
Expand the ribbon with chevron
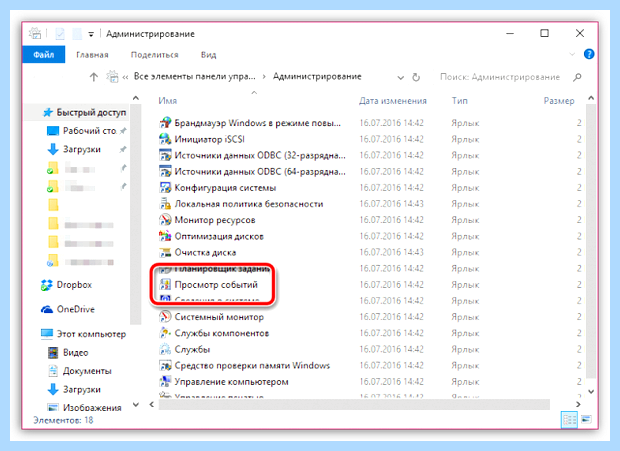572,54
